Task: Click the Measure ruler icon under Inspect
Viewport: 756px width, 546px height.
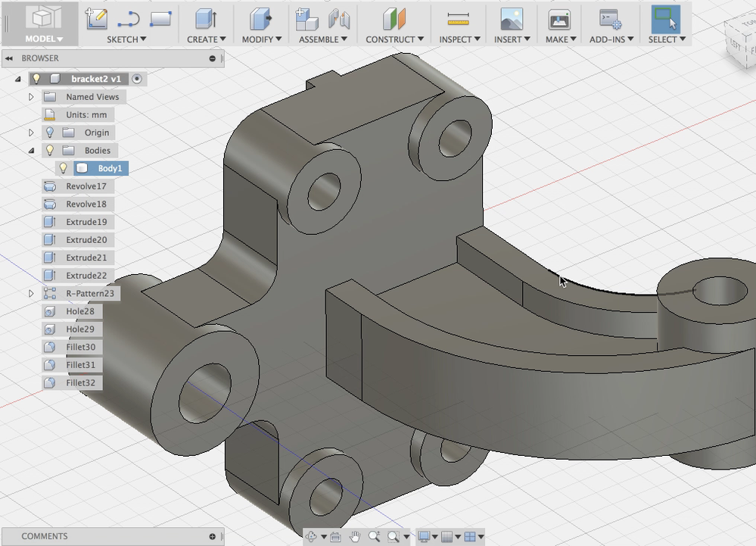Action: click(x=458, y=18)
